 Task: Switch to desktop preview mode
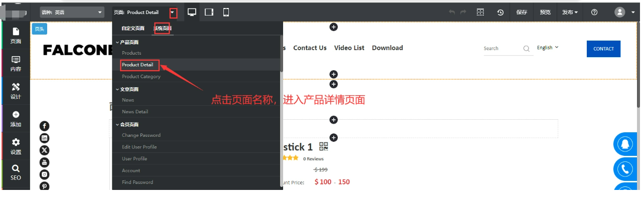point(191,12)
